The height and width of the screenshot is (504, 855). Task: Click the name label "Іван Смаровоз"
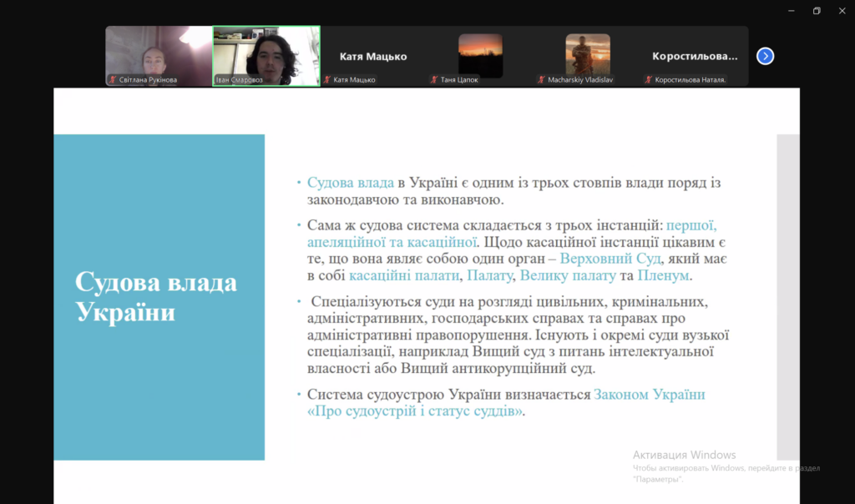coord(239,79)
